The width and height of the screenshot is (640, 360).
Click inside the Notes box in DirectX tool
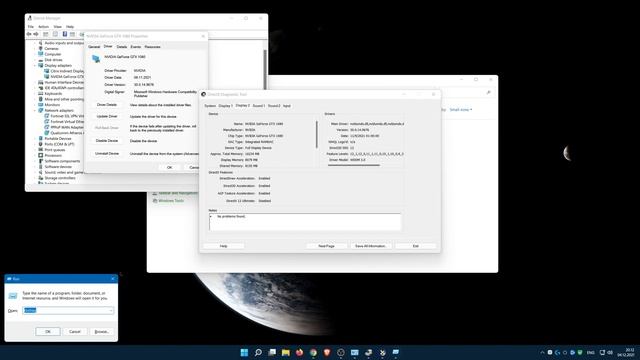[305, 222]
